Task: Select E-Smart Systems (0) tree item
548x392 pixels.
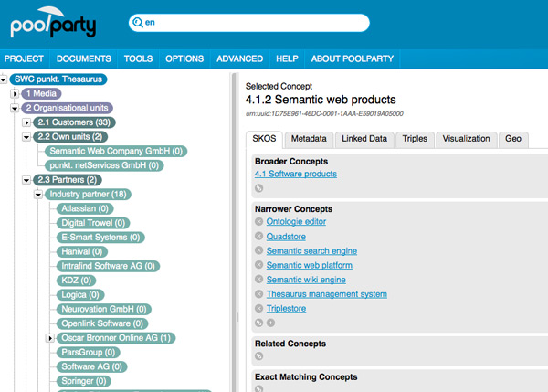Action: (100, 238)
